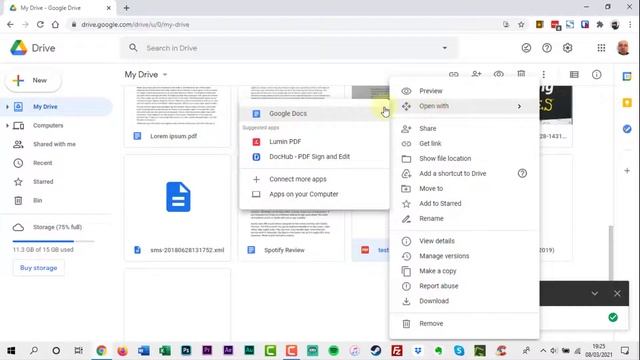Click toolbar Get link icon
The image size is (640, 360).
453,75
